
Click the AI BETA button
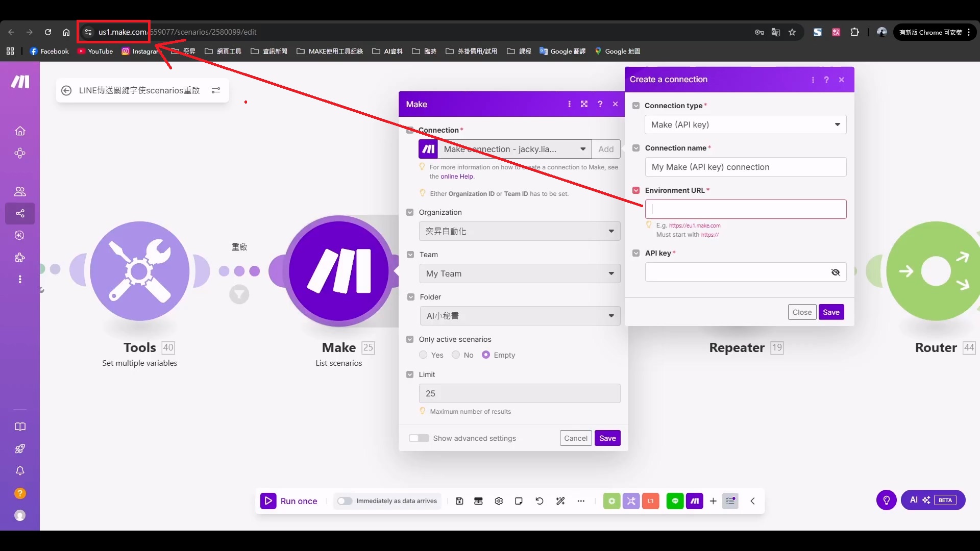(x=933, y=500)
